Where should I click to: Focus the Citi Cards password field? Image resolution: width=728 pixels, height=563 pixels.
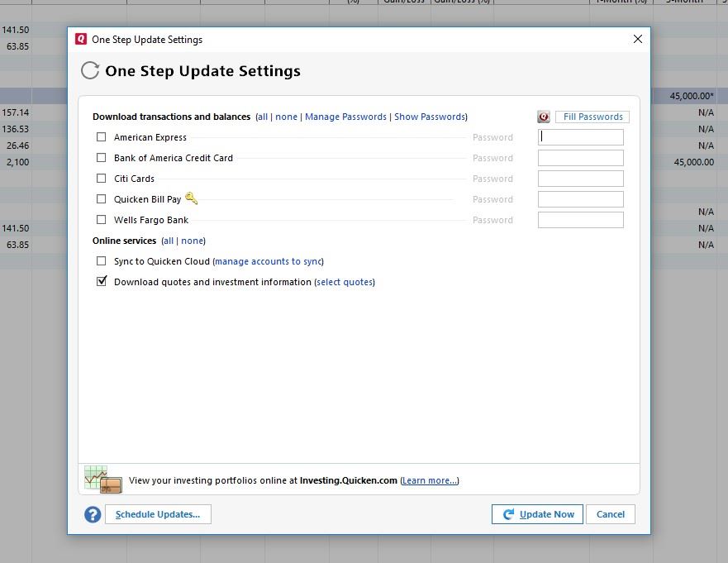(580, 179)
